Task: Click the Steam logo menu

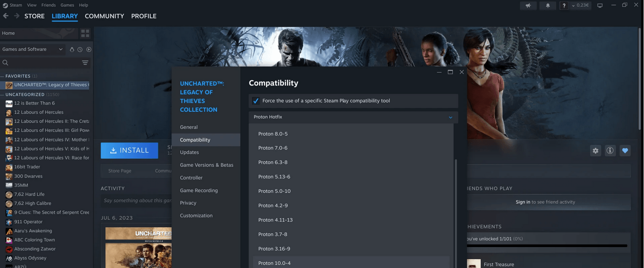Action: [5, 5]
